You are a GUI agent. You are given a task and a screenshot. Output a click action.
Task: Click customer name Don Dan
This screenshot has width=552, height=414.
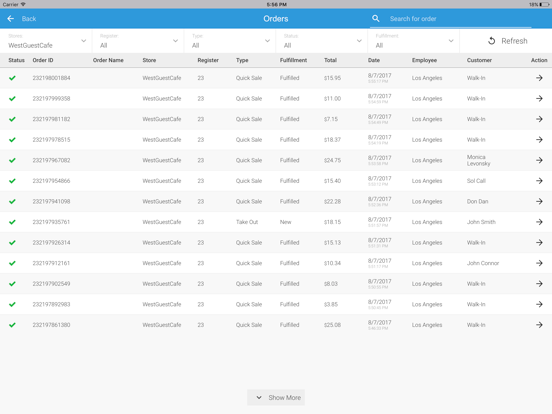click(x=477, y=201)
